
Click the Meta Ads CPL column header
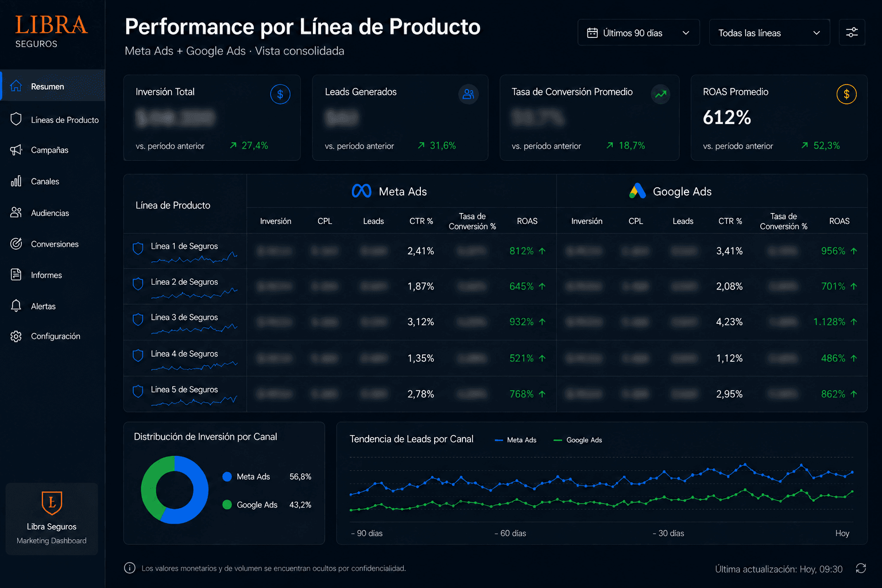coord(324,221)
